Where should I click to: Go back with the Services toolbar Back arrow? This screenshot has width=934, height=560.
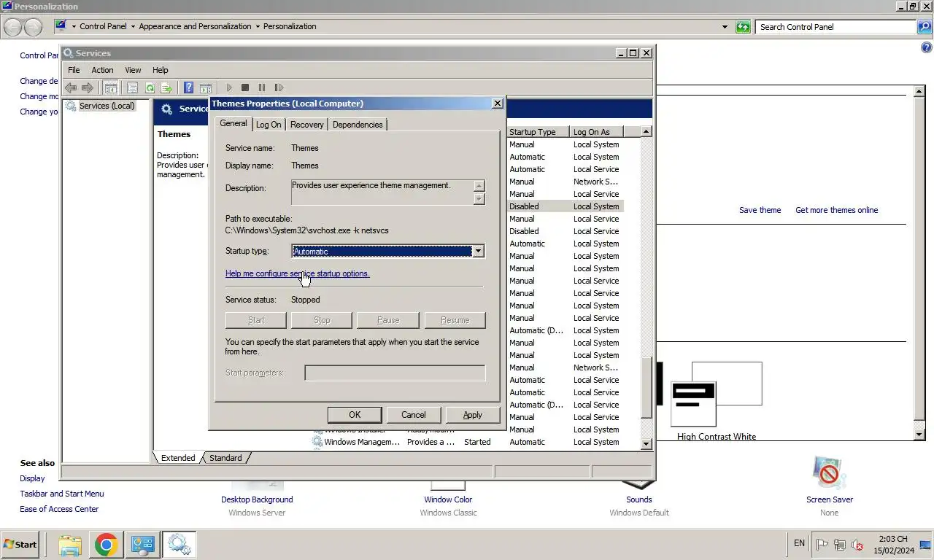coord(71,87)
